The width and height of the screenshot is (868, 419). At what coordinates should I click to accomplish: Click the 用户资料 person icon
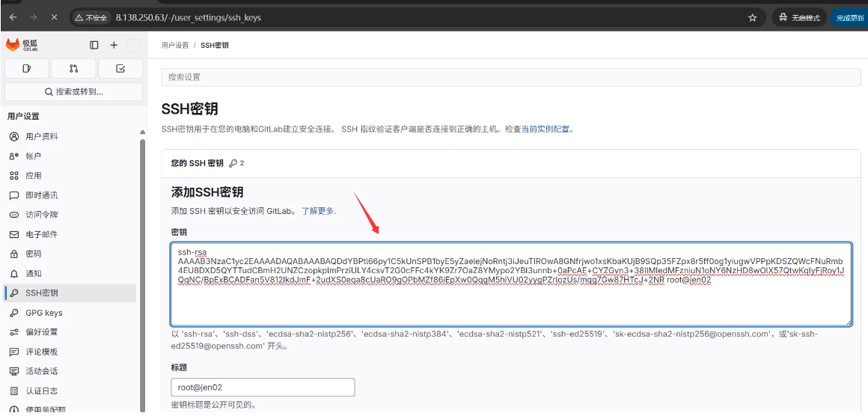14,137
